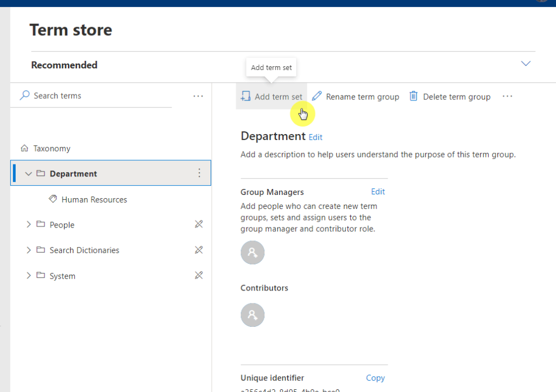
Task: Click the crossed pencil icon beside Search Dictionaries
Action: 199,250
